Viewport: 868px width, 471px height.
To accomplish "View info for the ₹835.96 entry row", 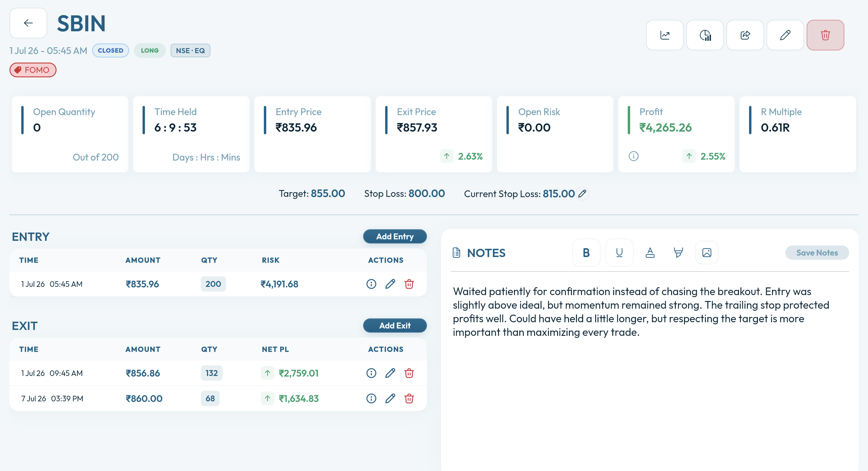I will (x=371, y=284).
